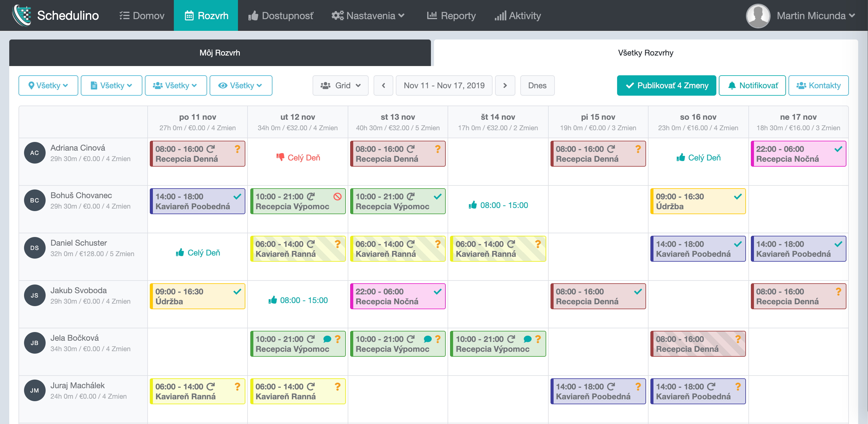Click the Schedulino logo icon
The height and width of the screenshot is (424, 868).
pos(22,15)
